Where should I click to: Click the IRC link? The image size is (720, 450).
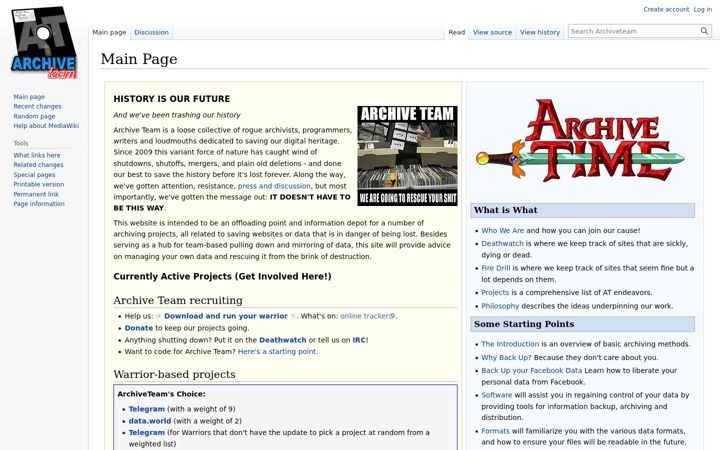click(359, 340)
